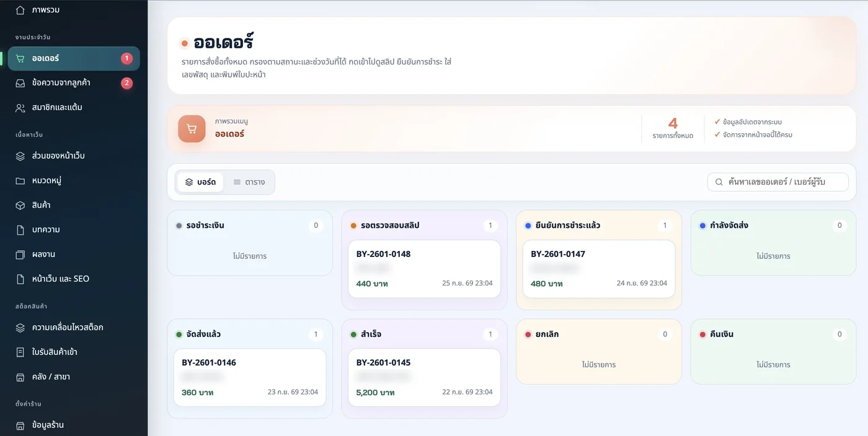Click the shop icon for ข้อมูลร้าน
This screenshot has width=868, height=436.
click(20, 425)
